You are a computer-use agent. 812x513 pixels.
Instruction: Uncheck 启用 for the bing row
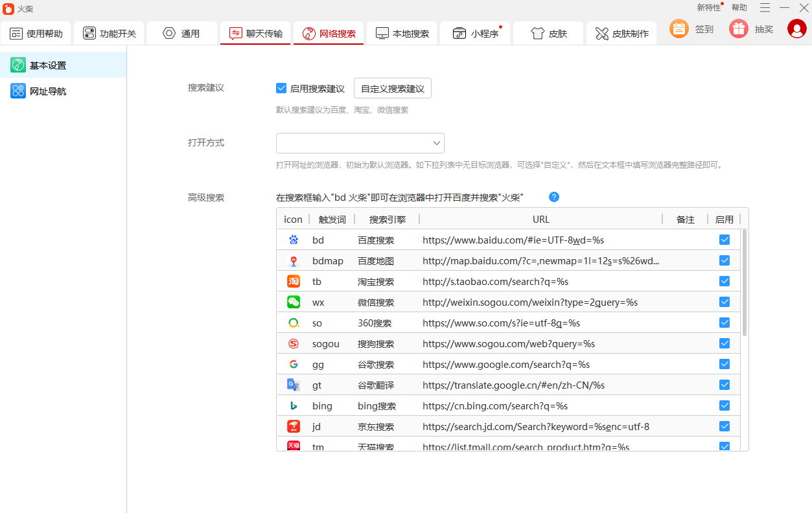pyautogui.click(x=725, y=405)
